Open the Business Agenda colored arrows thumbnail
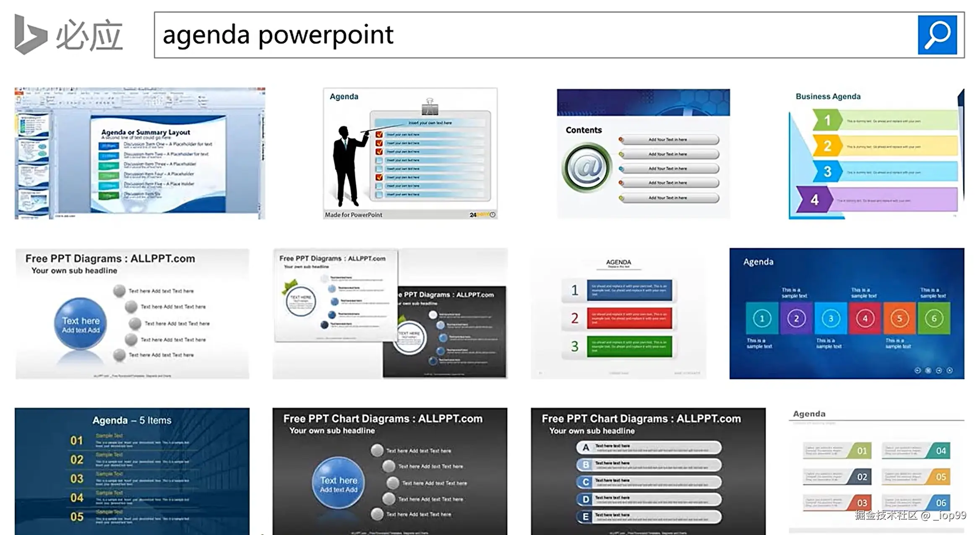The height and width of the screenshot is (535, 980). (x=876, y=153)
